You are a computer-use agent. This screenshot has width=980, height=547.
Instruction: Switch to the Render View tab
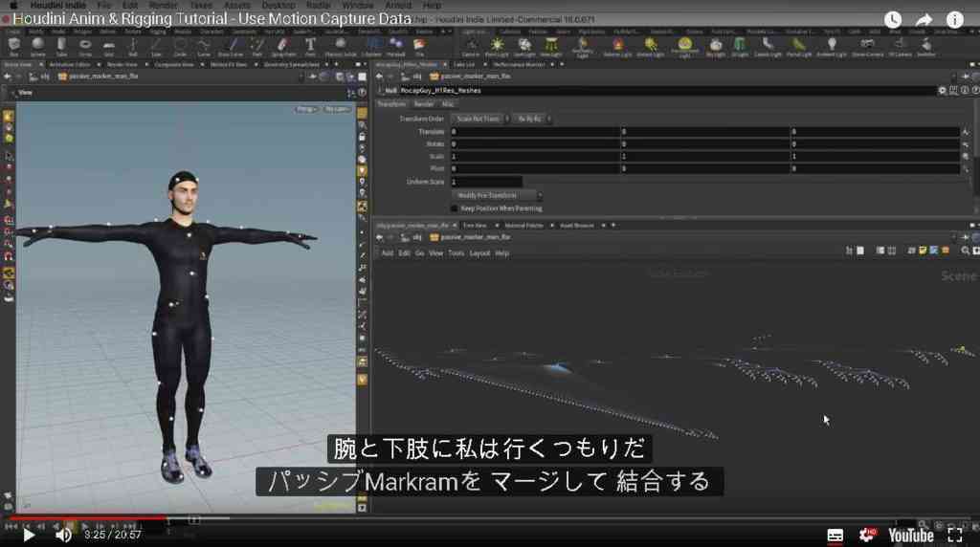coord(122,64)
